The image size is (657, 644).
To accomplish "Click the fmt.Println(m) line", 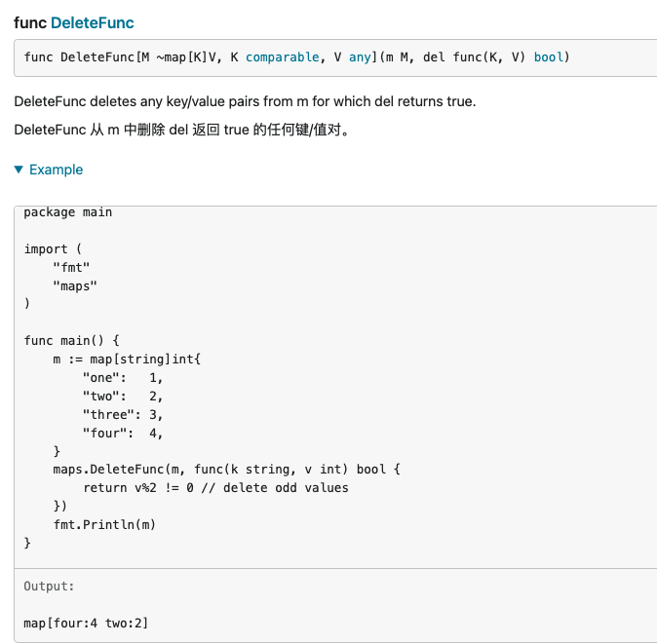I will tap(104, 524).
